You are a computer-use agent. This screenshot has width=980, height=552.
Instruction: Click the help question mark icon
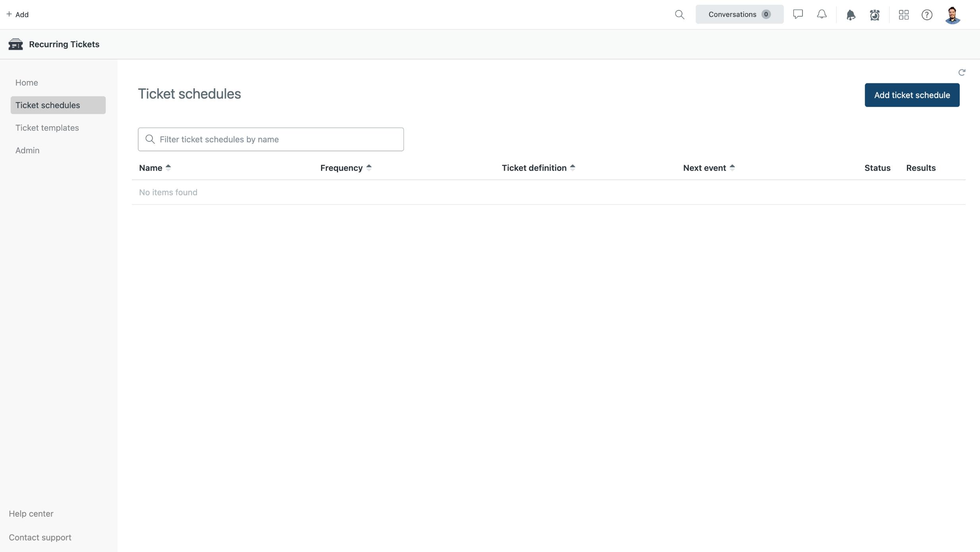click(927, 15)
